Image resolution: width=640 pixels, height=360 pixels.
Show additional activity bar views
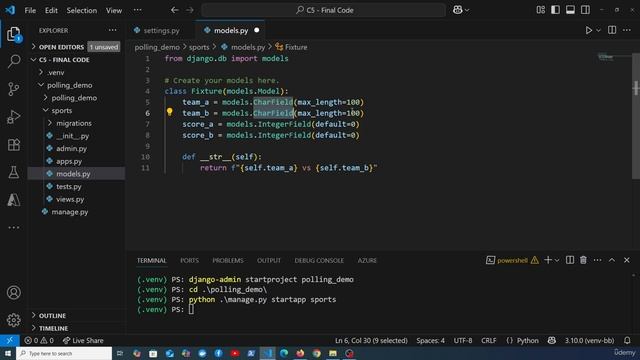tap(14, 227)
